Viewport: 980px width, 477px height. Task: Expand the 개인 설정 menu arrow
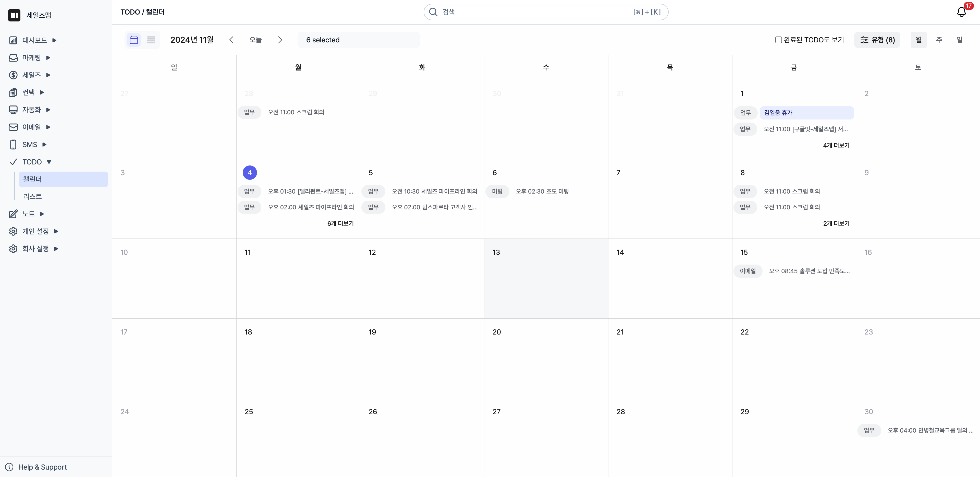56,231
